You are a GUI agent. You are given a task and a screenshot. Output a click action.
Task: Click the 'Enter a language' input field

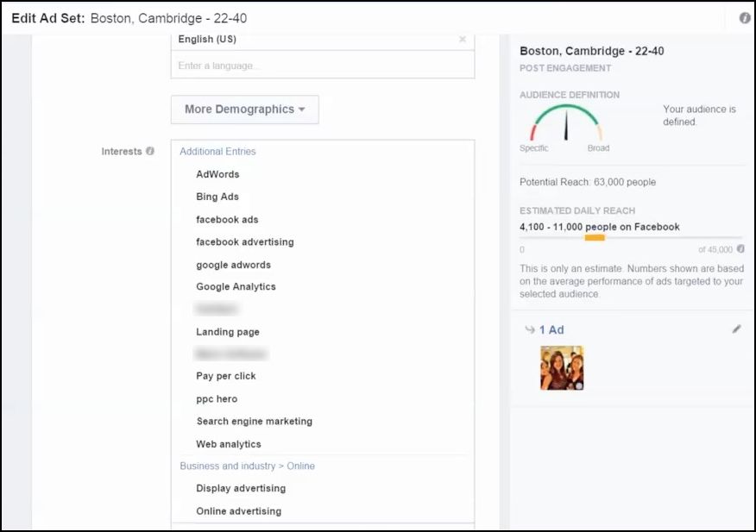click(323, 65)
